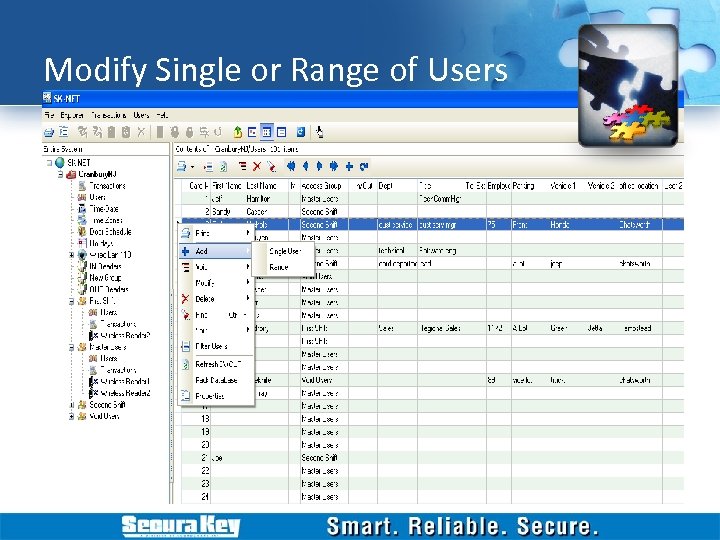Click the blue plus add icon in the users toolbar
This screenshot has width=720, height=540.
coord(349,166)
